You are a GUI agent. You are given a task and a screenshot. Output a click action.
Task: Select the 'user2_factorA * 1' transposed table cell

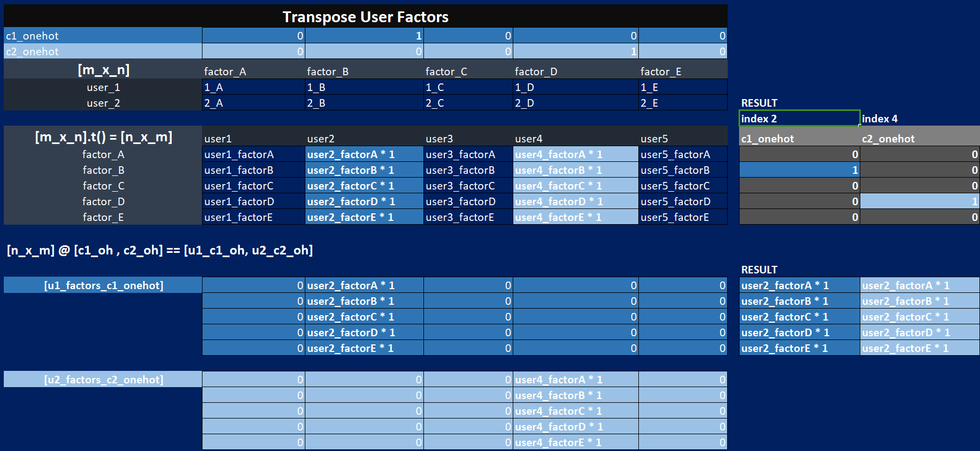[x=364, y=154]
